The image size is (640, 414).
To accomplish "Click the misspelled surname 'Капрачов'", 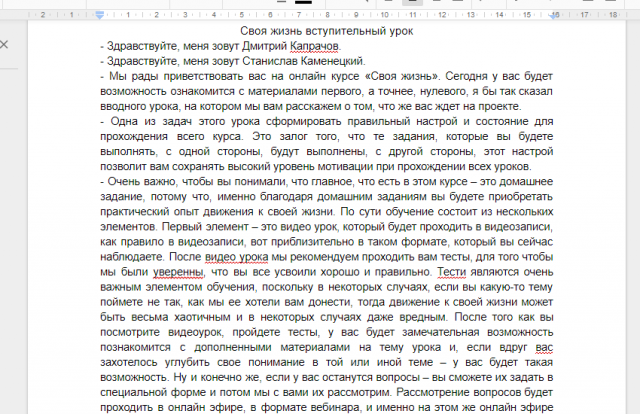I will tap(314, 46).
